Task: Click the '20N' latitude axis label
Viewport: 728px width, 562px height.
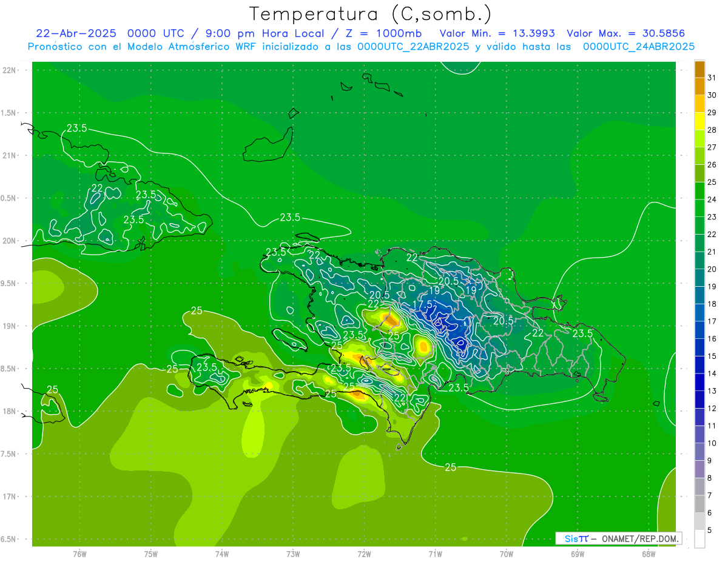Action: tap(9, 241)
